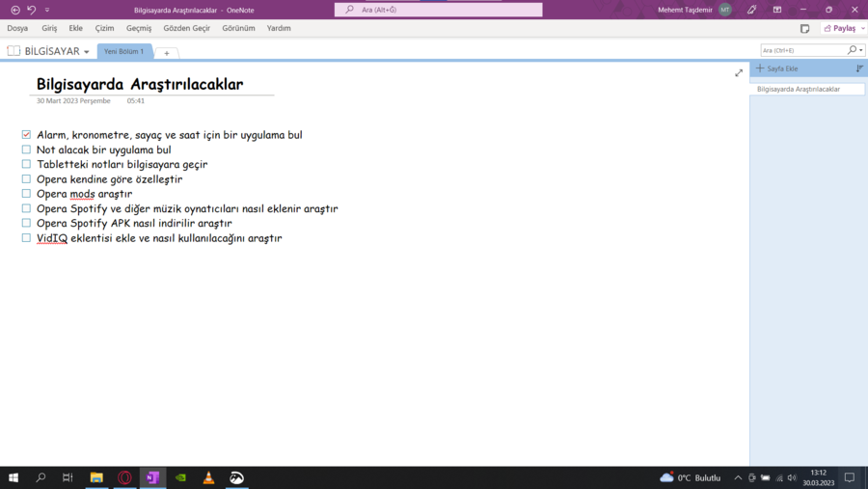Screen dimensions: 868x489
Task: Check 'Tabletteki notları bilgisayara geçir' box
Action: point(26,164)
